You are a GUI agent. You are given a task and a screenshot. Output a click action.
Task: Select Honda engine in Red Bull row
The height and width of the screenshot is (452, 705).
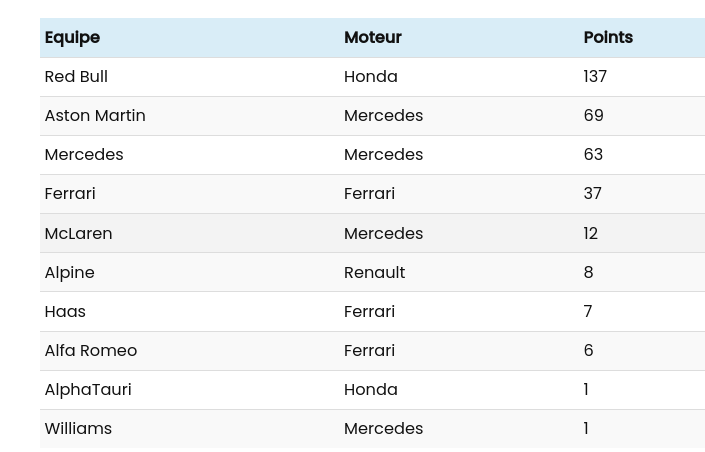coord(370,77)
